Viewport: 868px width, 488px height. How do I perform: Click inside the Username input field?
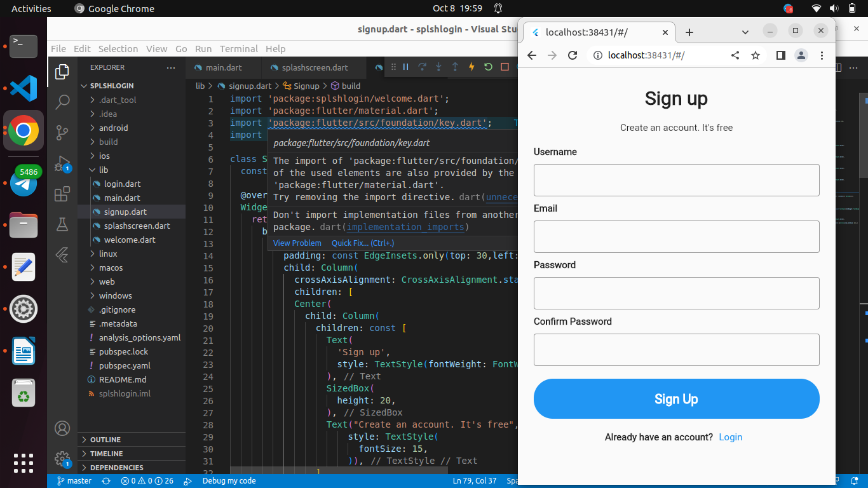pos(676,180)
